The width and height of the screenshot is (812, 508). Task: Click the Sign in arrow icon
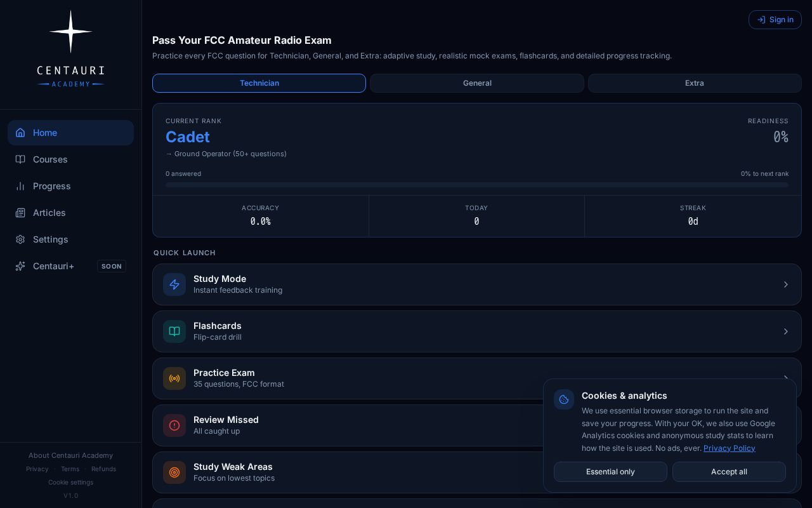pyautogui.click(x=761, y=20)
